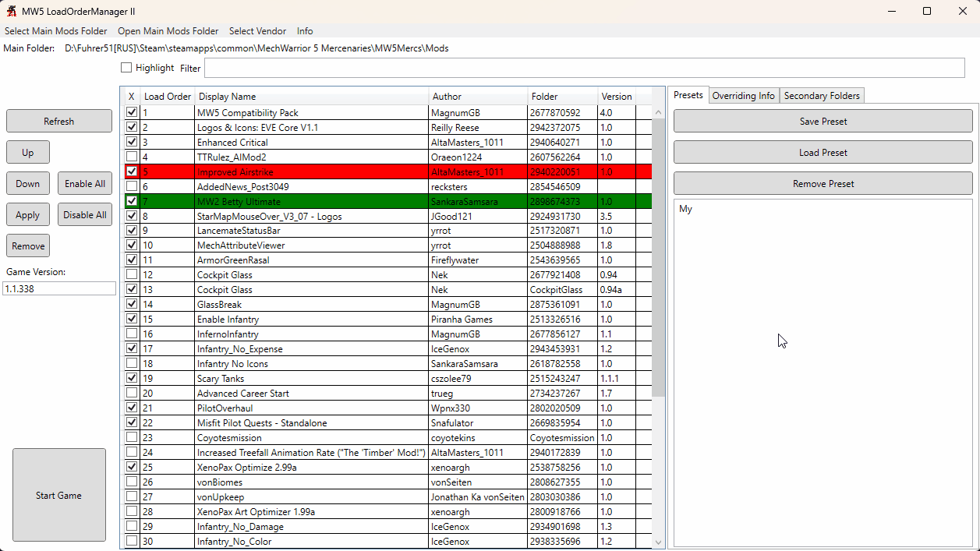Uncheck the MW5 Compatibility Pack mod
The height and width of the screenshot is (551, 980).
(x=132, y=113)
